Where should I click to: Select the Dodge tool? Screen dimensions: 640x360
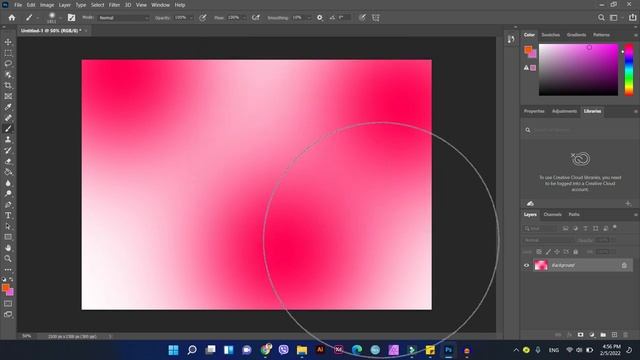pyautogui.click(x=8, y=193)
